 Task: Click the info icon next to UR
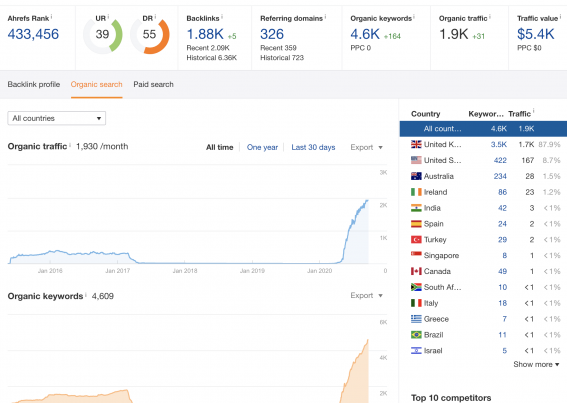[x=108, y=16]
